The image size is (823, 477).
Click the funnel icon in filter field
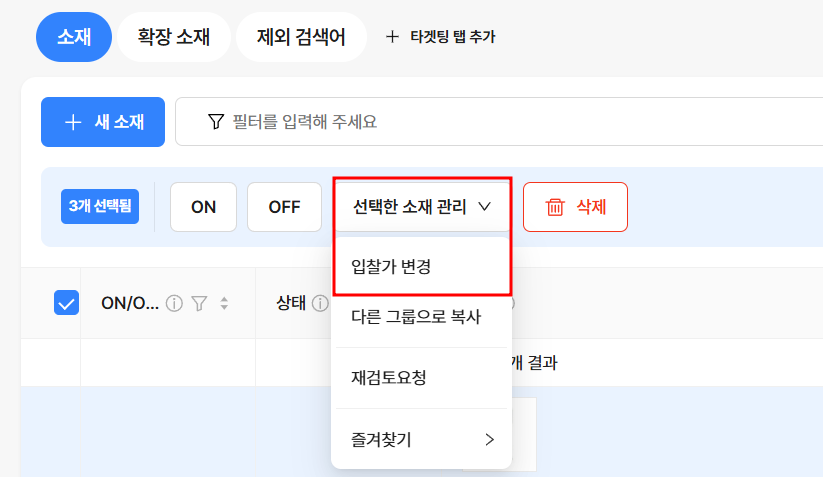[x=216, y=122]
